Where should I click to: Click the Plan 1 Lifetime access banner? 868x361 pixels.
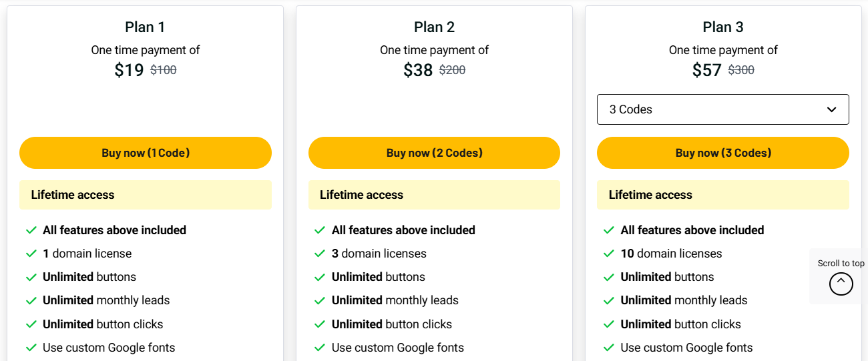(x=145, y=195)
